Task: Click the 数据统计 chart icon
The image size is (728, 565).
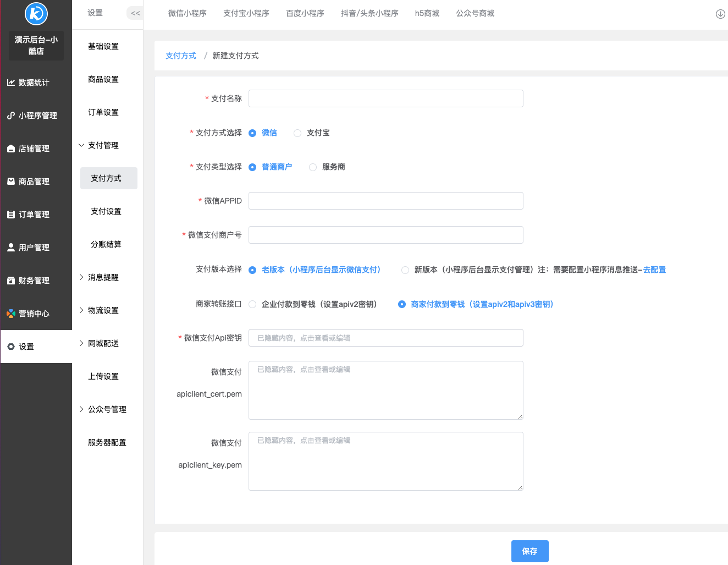Action: pyautogui.click(x=11, y=83)
